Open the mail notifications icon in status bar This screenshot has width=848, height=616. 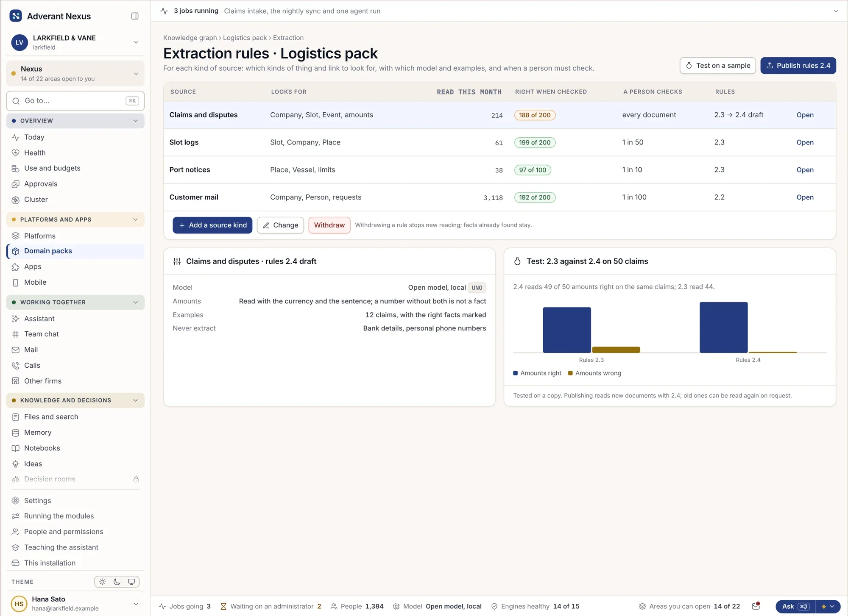click(756, 606)
